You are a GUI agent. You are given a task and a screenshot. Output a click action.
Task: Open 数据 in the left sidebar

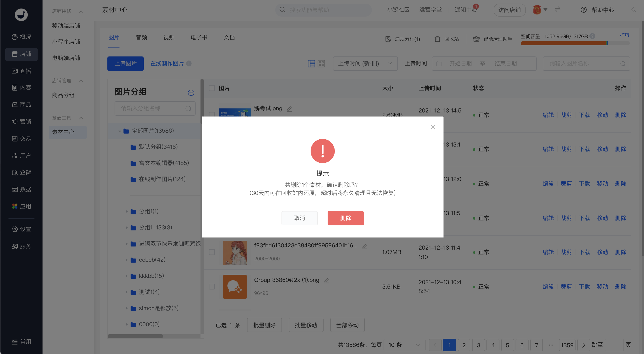pos(21,189)
